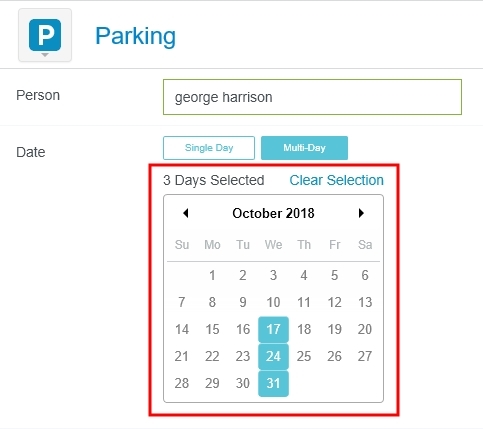Choose October 10 on the calendar
Screen dimensions: 483x429
[273, 302]
